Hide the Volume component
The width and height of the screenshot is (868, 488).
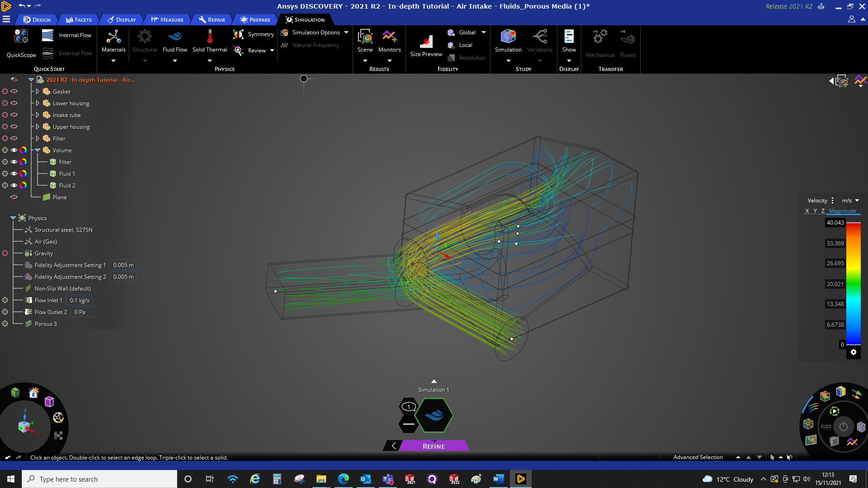14,150
